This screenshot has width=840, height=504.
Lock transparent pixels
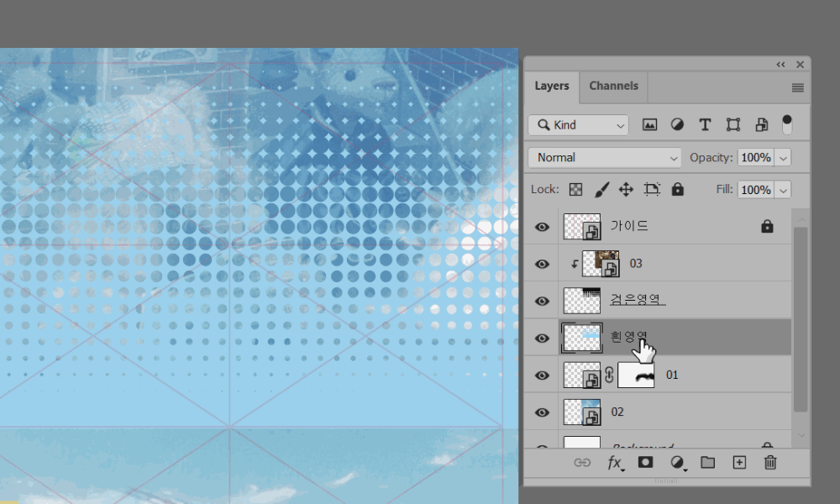tap(575, 190)
